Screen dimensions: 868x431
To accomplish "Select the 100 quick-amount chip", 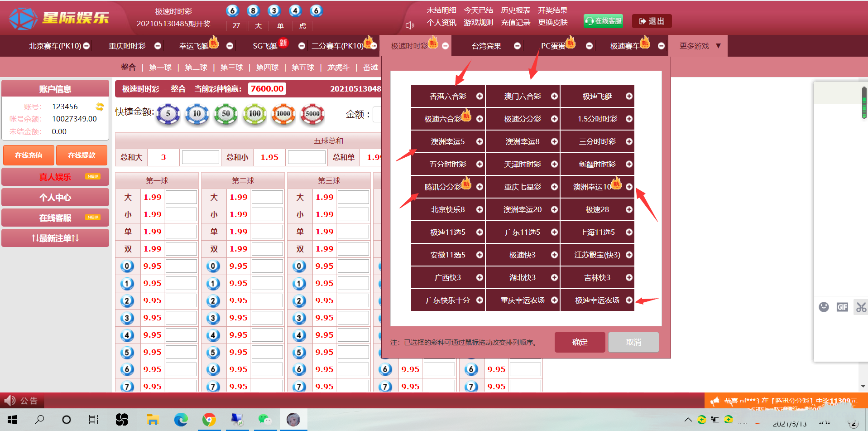I will [254, 114].
